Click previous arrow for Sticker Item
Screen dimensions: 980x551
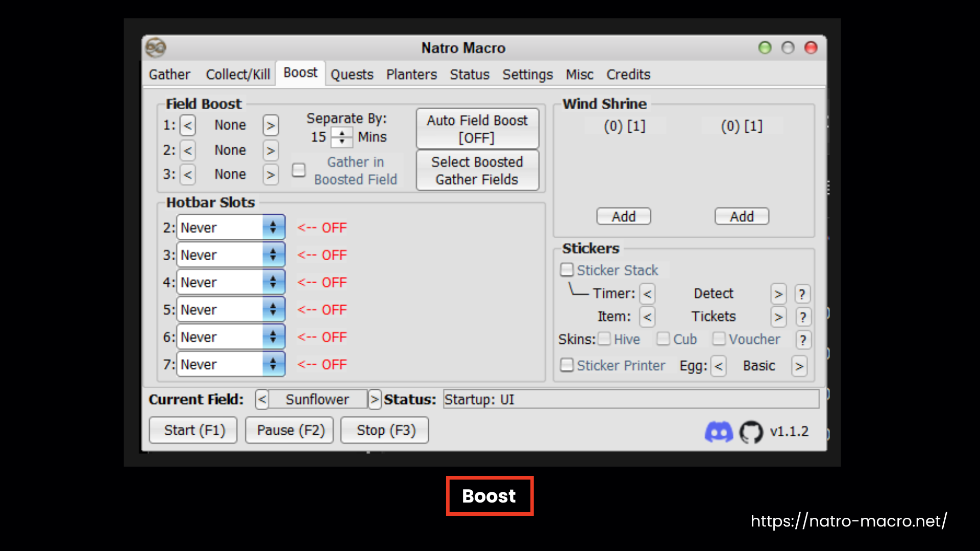click(x=647, y=317)
